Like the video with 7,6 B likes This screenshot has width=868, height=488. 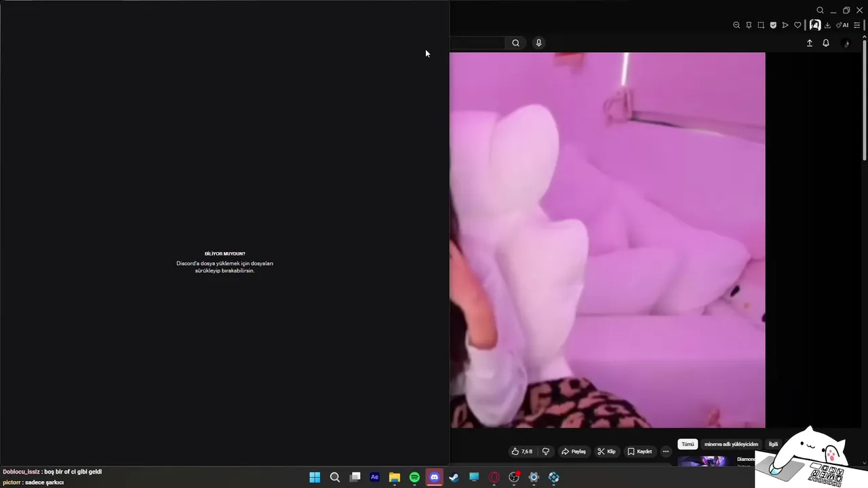coord(521,451)
